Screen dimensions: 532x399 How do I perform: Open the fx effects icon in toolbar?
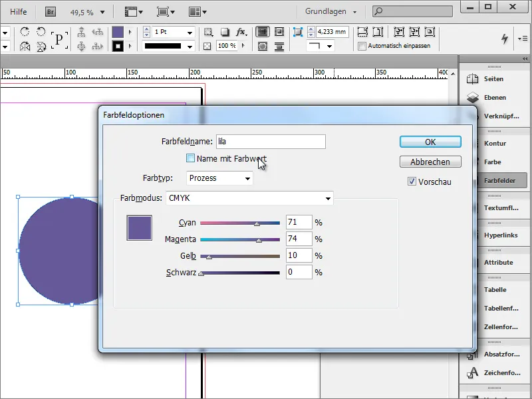point(241,31)
